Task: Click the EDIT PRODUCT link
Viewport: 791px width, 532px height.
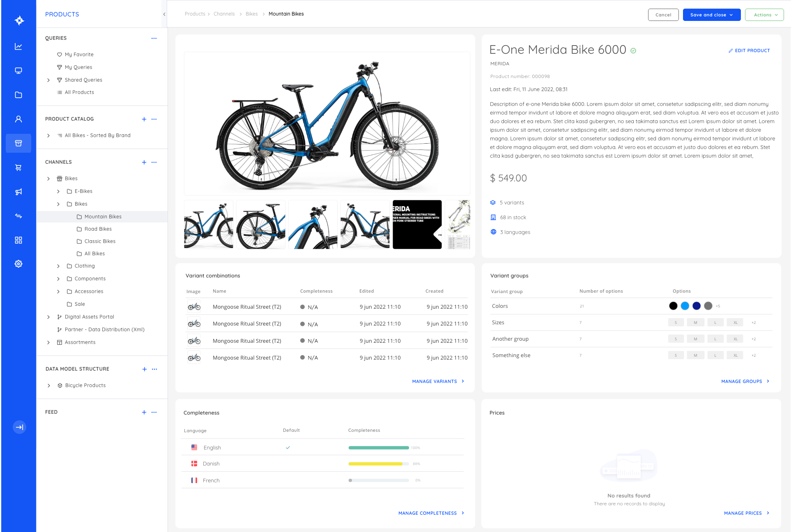Action: [x=749, y=50]
